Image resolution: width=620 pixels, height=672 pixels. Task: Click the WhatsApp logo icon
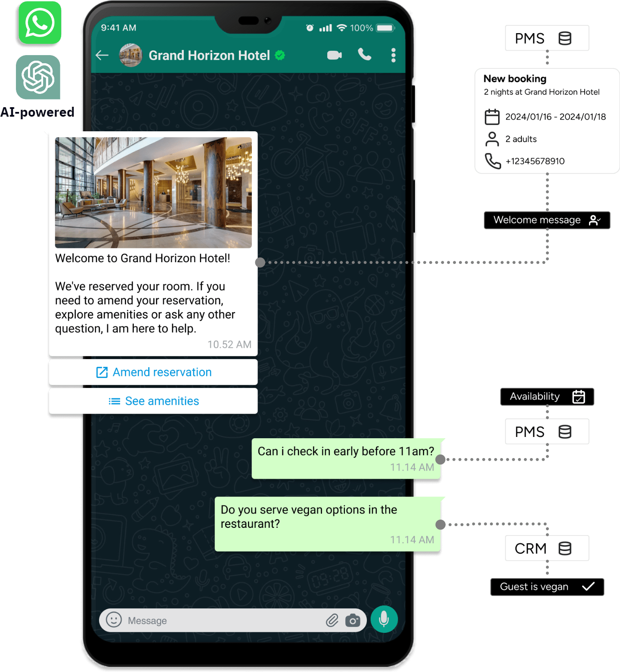click(40, 23)
